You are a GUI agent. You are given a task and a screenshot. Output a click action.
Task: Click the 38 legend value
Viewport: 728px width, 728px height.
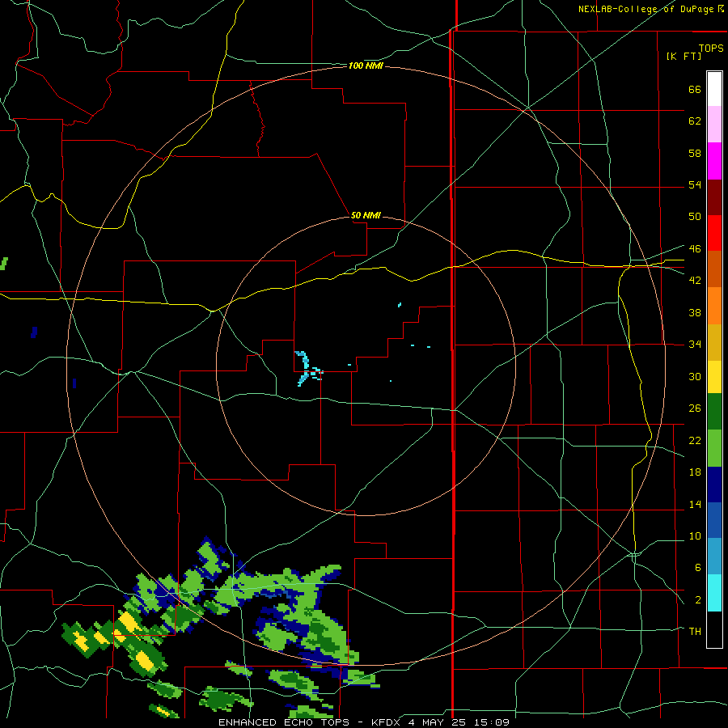point(695,312)
